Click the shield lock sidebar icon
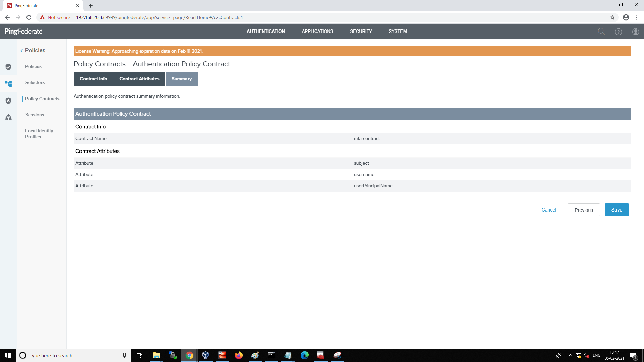Image resolution: width=644 pixels, height=362 pixels. [x=8, y=101]
